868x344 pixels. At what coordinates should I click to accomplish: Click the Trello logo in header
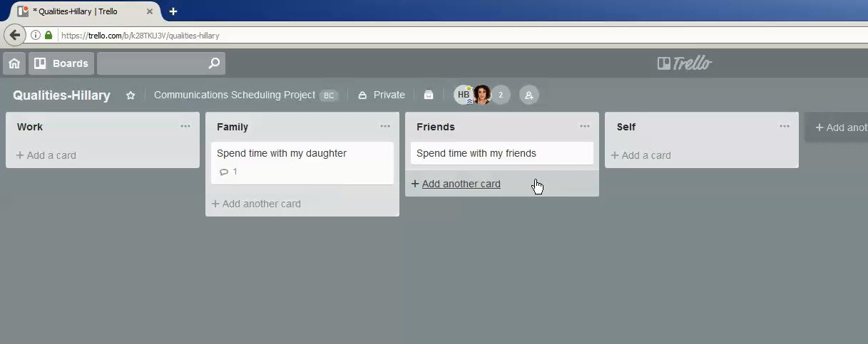pyautogui.click(x=685, y=63)
